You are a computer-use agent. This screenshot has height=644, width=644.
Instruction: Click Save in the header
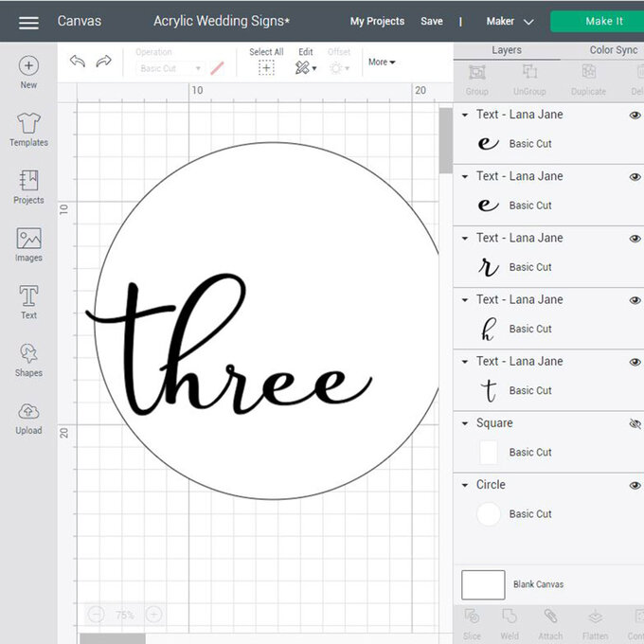pos(431,21)
